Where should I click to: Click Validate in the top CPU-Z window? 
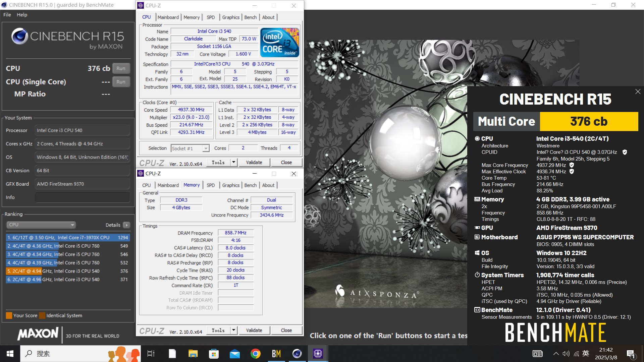click(x=254, y=162)
